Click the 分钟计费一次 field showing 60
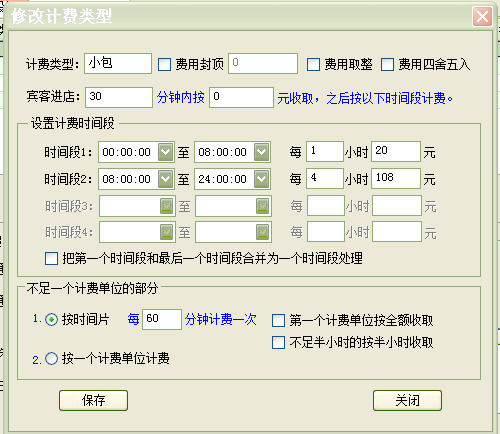This screenshot has width=500, height=434. (162, 319)
